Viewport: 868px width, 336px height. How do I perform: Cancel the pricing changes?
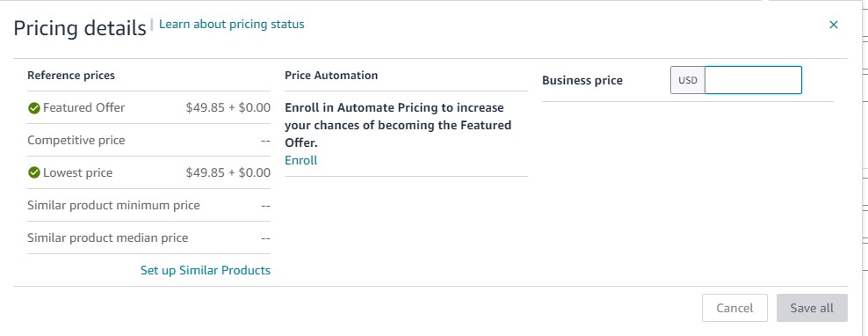[x=734, y=308]
